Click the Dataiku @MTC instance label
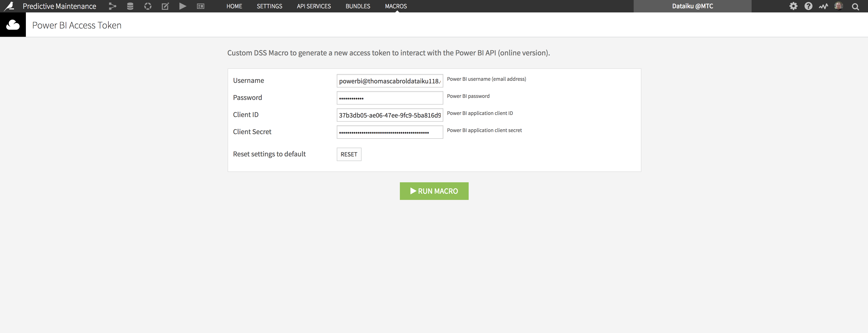This screenshot has height=333, width=868. (x=692, y=6)
